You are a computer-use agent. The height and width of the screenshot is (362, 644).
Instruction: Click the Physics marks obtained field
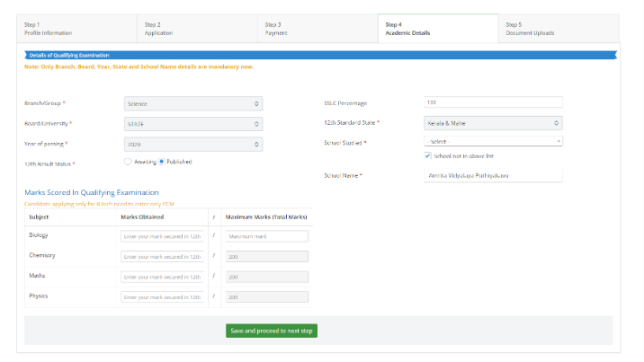click(162, 296)
